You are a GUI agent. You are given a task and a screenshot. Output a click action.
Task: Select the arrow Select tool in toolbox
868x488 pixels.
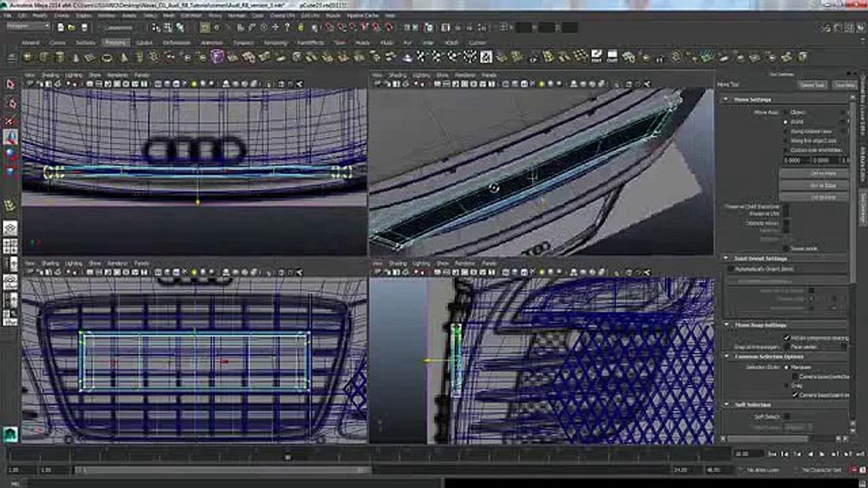pos(10,84)
